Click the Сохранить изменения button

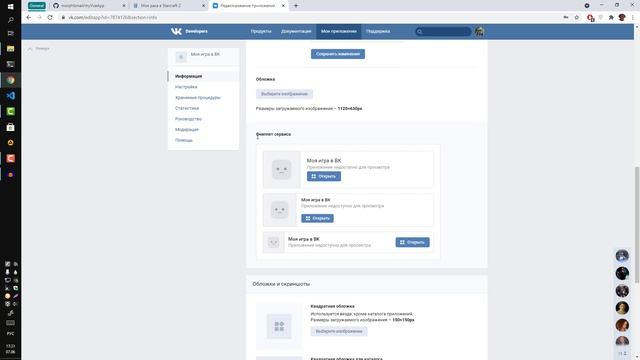pyautogui.click(x=338, y=54)
